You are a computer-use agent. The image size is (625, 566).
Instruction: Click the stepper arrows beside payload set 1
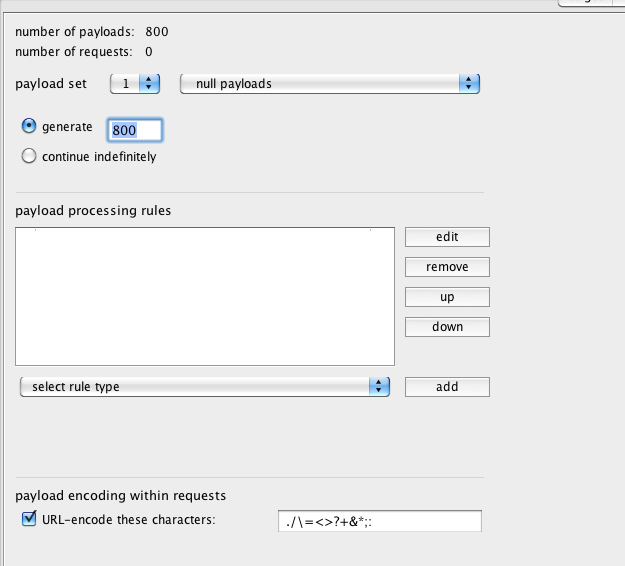[x=150, y=84]
